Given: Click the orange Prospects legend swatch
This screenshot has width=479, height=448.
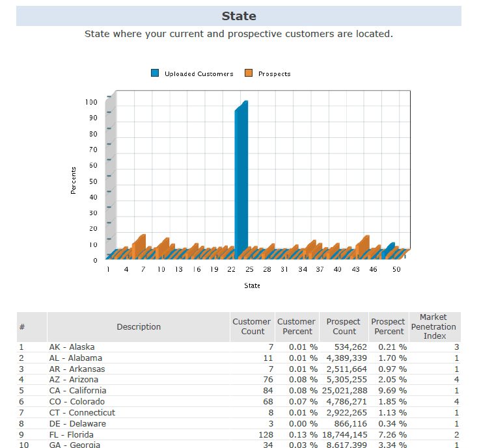Looking at the screenshot, I should pyautogui.click(x=249, y=73).
